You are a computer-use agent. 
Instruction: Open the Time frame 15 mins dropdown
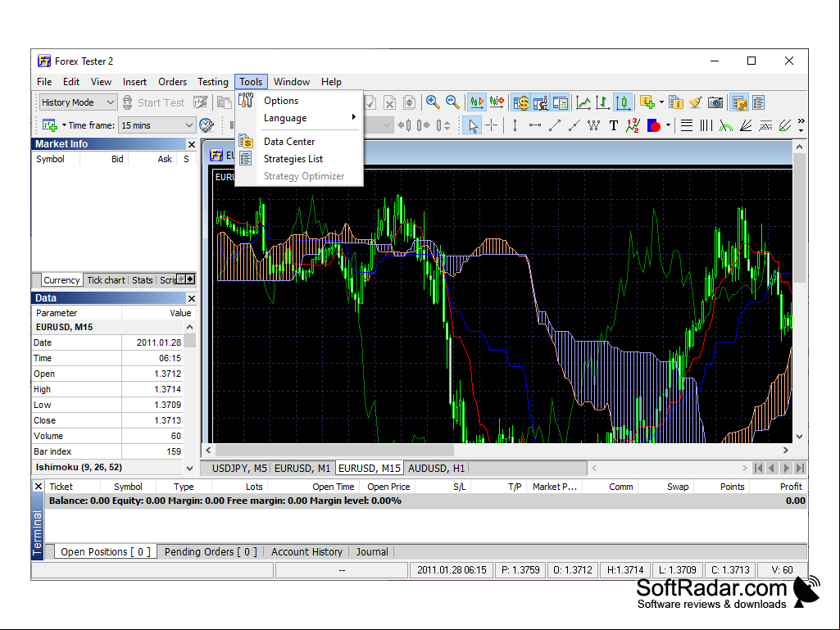157,125
